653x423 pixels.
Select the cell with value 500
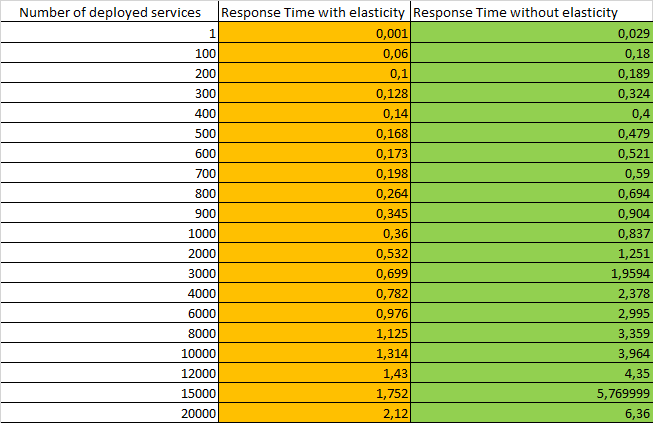[x=110, y=132]
